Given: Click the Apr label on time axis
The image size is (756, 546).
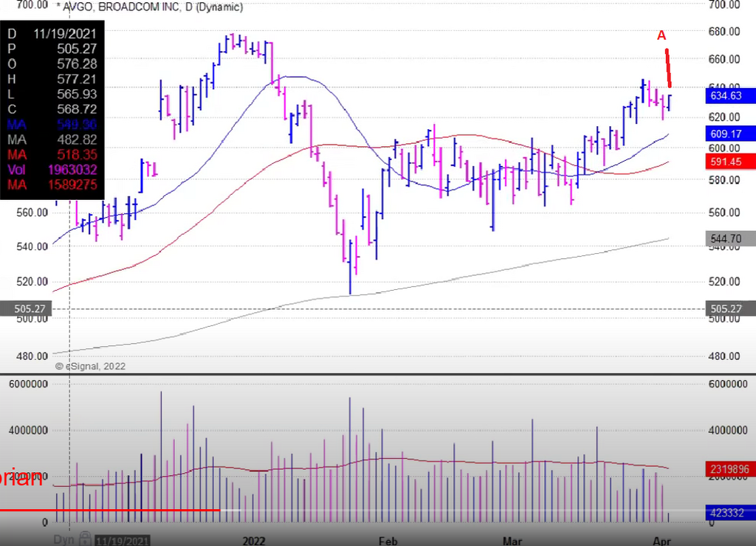Looking at the screenshot, I should (x=662, y=540).
